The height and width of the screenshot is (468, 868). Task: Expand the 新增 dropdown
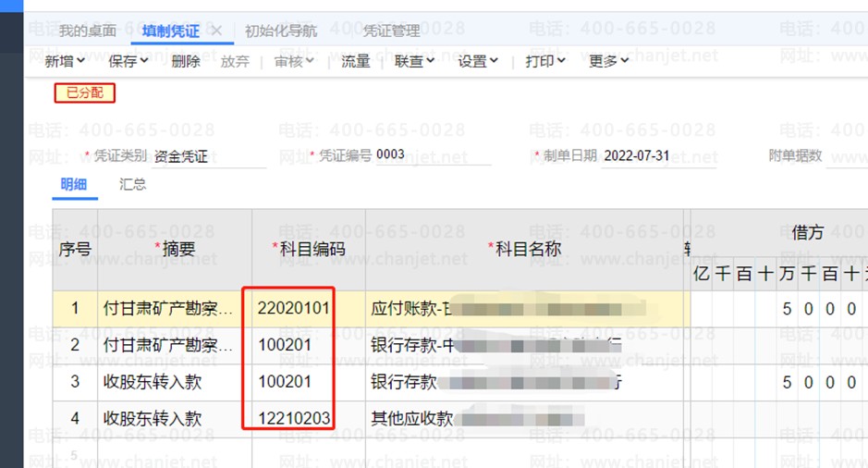[65, 61]
